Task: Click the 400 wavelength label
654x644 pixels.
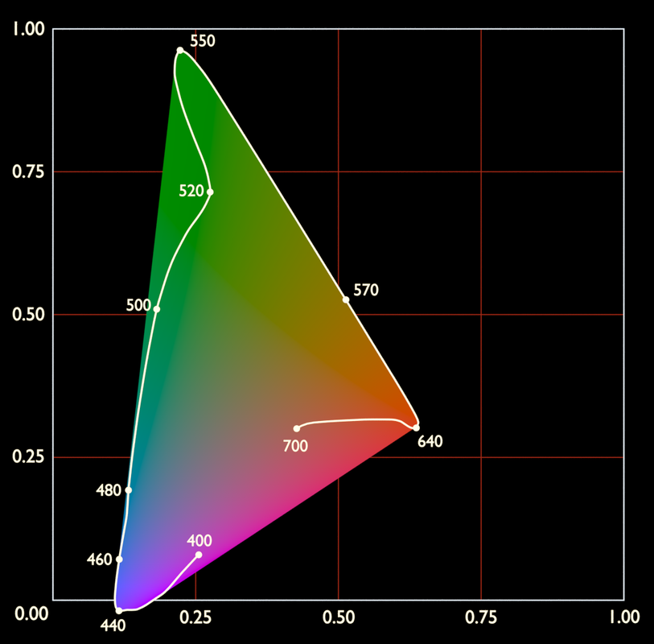Action: point(199,541)
